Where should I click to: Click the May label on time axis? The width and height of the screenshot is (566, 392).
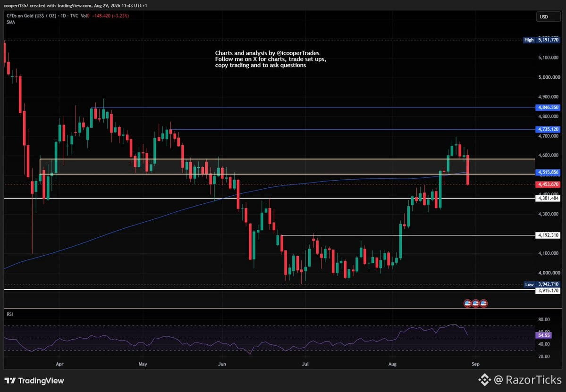click(x=143, y=364)
